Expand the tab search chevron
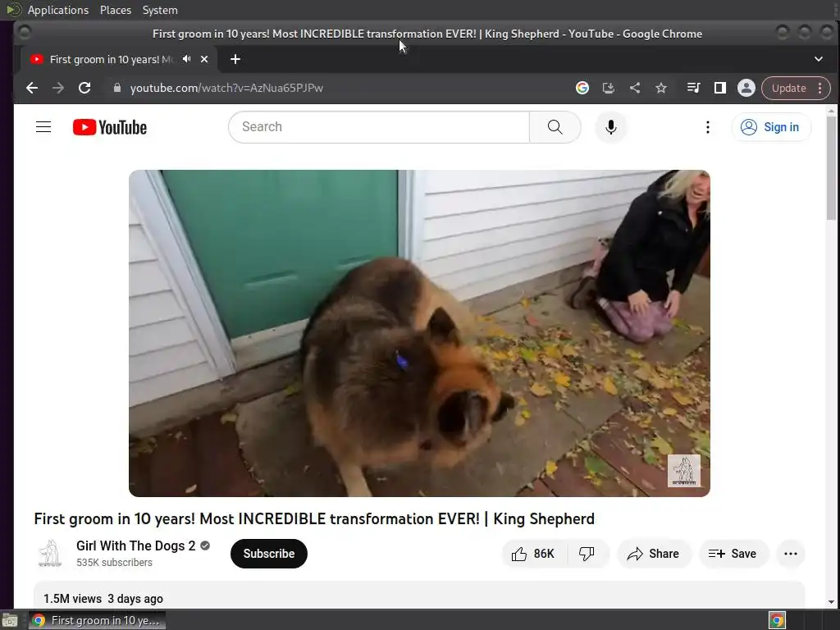The image size is (840, 630). pos(818,59)
